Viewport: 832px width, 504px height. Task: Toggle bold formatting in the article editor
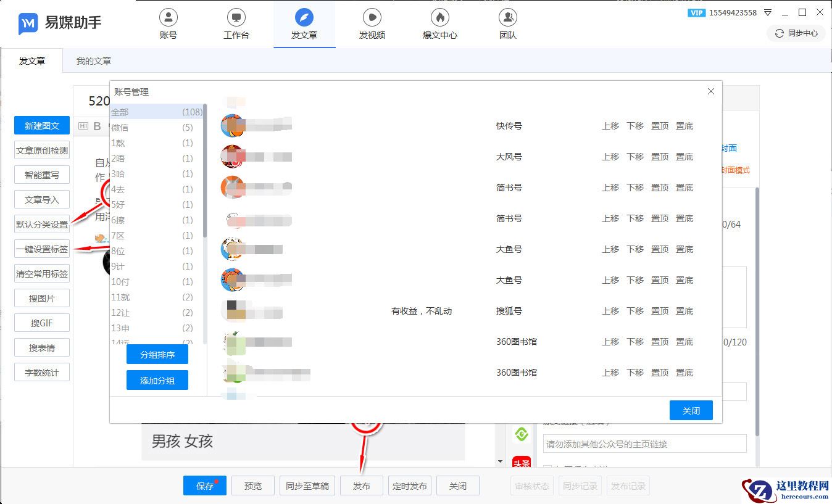click(97, 127)
